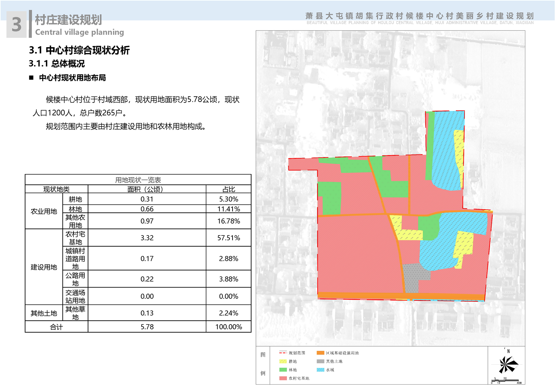Select the 3.1 中心村综合现状分析 heading
The height and width of the screenshot is (392, 555).
79,50
